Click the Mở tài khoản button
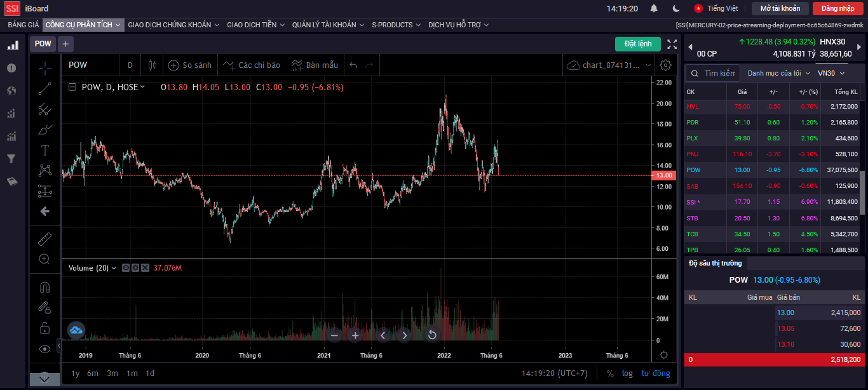 [x=780, y=8]
